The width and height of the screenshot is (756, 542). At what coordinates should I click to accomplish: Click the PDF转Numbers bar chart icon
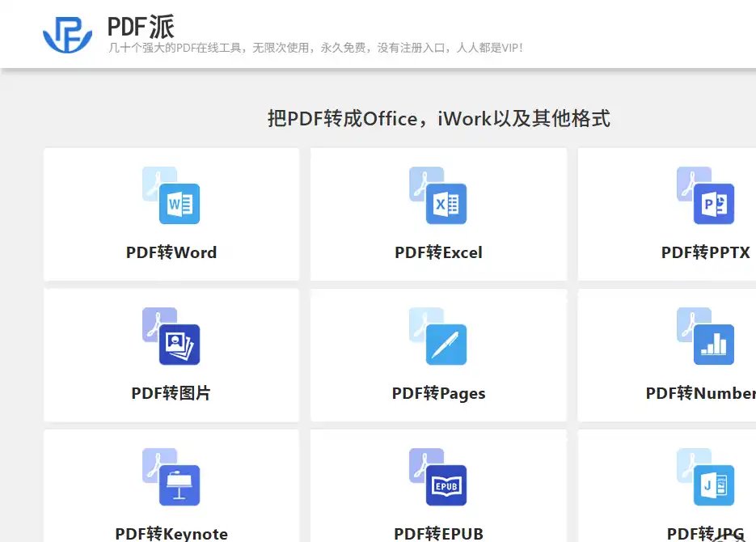[x=705, y=336]
